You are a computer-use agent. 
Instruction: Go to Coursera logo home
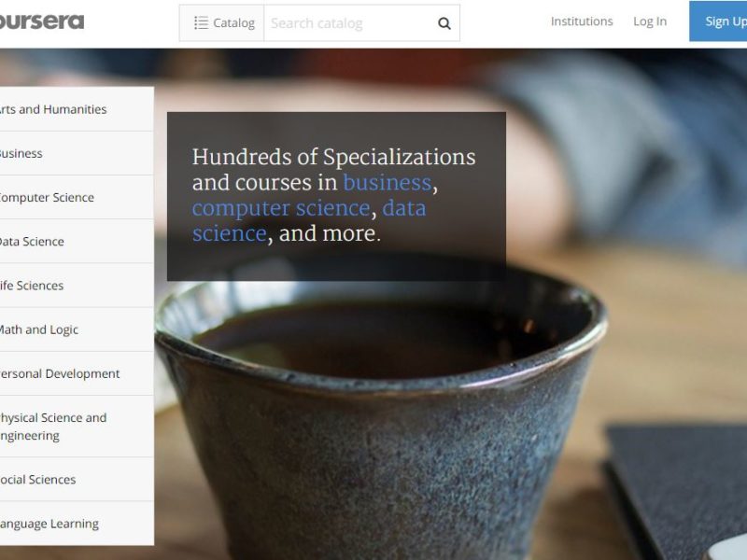[42, 21]
